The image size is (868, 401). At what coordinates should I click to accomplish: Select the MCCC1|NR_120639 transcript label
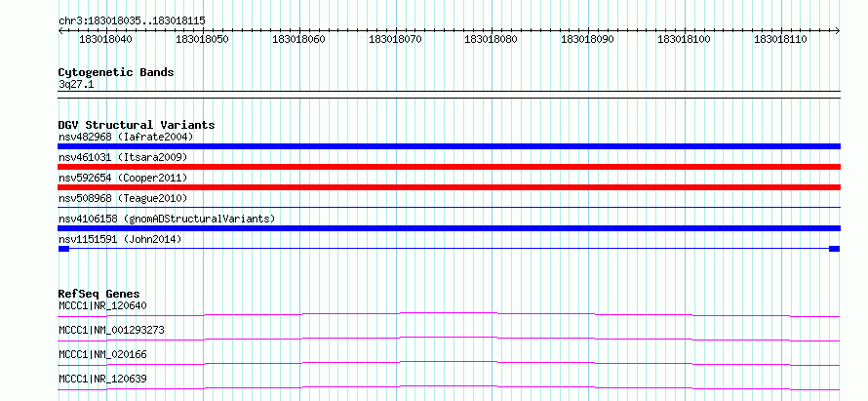pyautogui.click(x=103, y=379)
